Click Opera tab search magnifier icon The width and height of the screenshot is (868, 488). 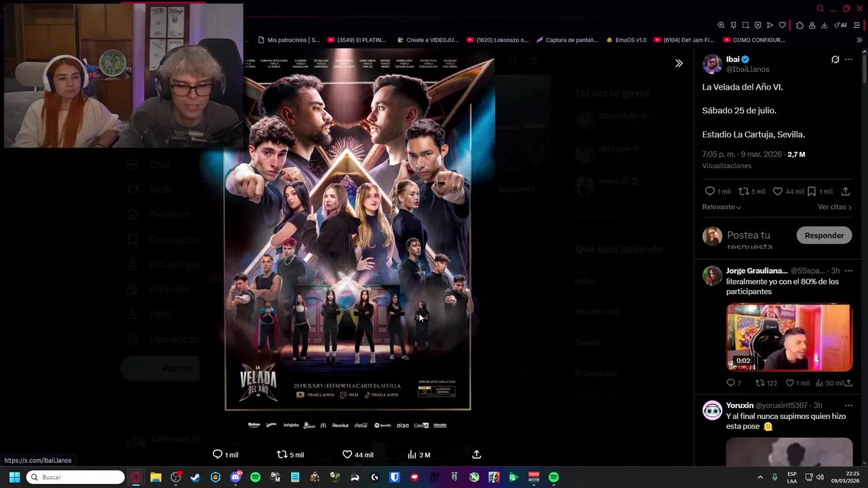pos(820,8)
